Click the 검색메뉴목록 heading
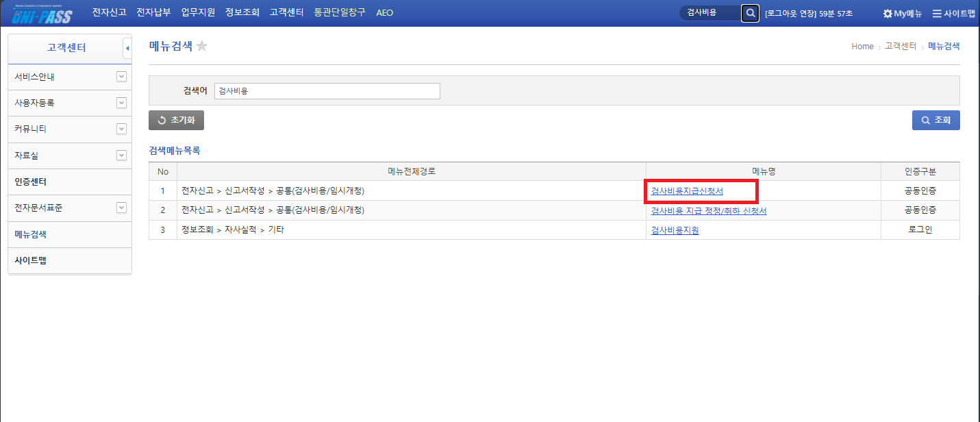The height and width of the screenshot is (422, 980). click(175, 150)
